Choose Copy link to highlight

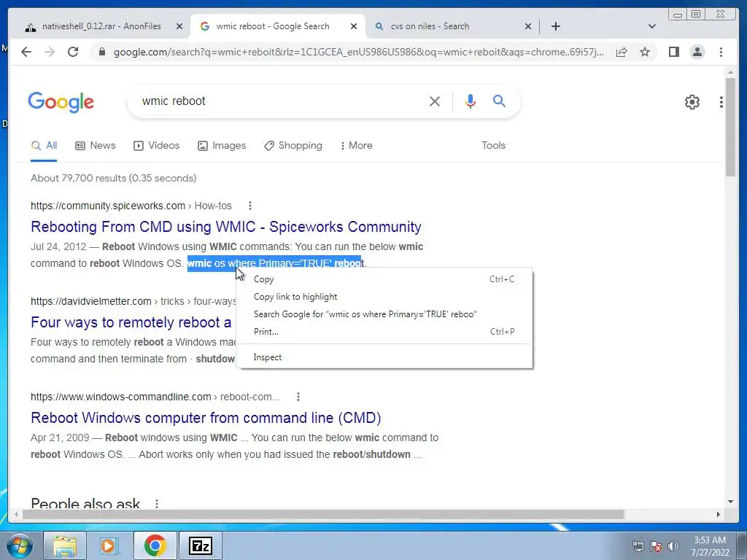click(x=384, y=297)
